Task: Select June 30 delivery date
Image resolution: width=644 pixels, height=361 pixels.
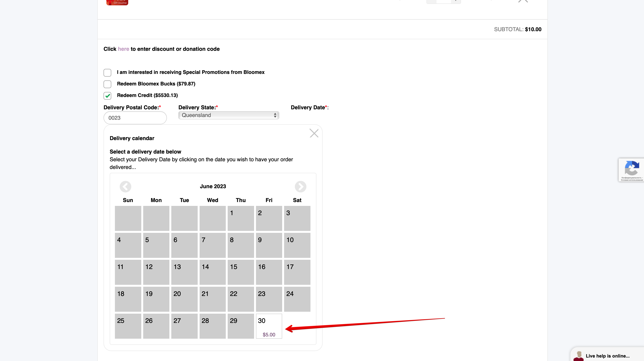Action: coord(269,326)
